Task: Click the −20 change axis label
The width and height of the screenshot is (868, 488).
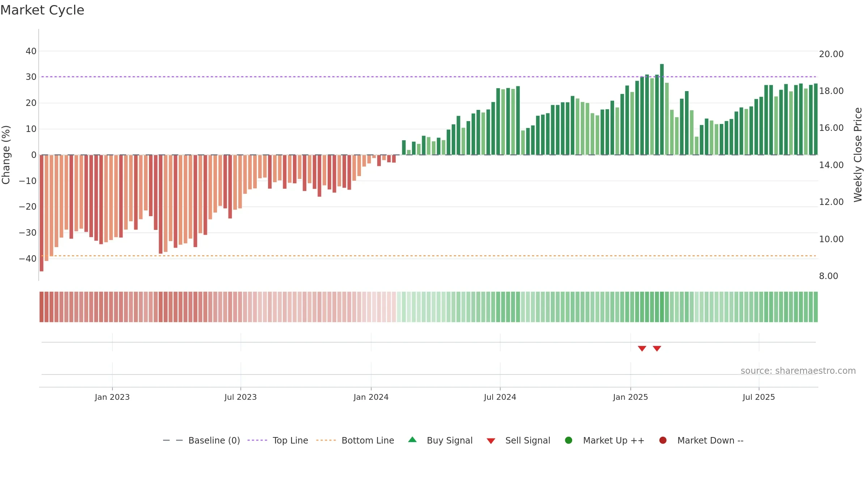Action: click(x=28, y=206)
